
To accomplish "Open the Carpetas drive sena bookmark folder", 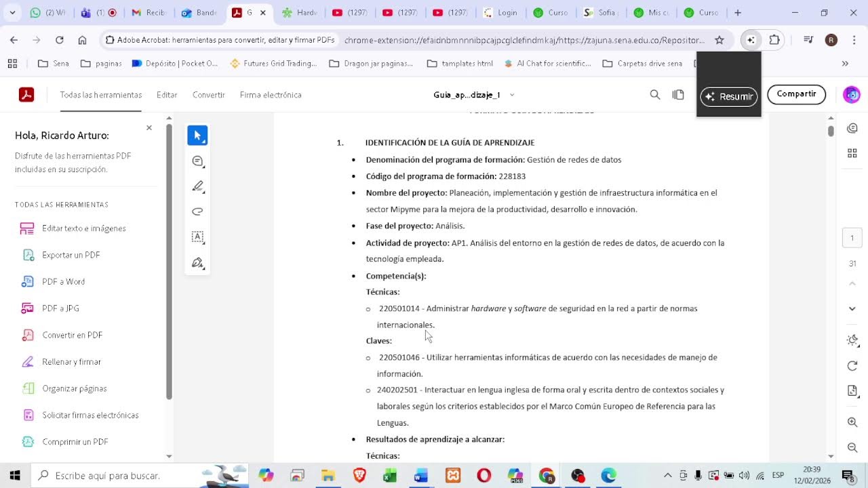I will click(642, 64).
